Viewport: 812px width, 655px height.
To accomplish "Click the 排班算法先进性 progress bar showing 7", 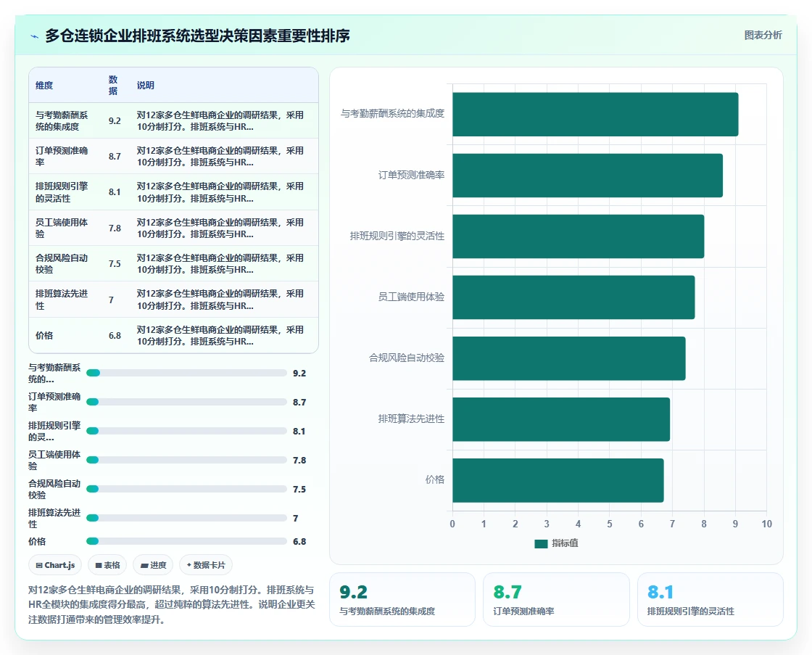I will click(x=186, y=518).
